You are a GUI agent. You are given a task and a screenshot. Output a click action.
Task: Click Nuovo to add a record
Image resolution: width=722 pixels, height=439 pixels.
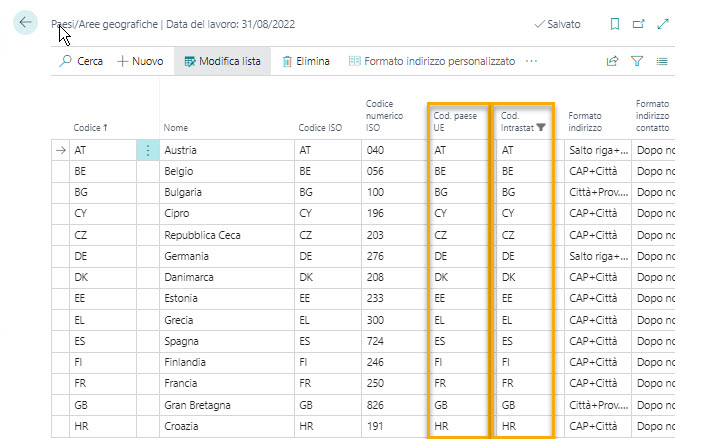click(x=140, y=61)
